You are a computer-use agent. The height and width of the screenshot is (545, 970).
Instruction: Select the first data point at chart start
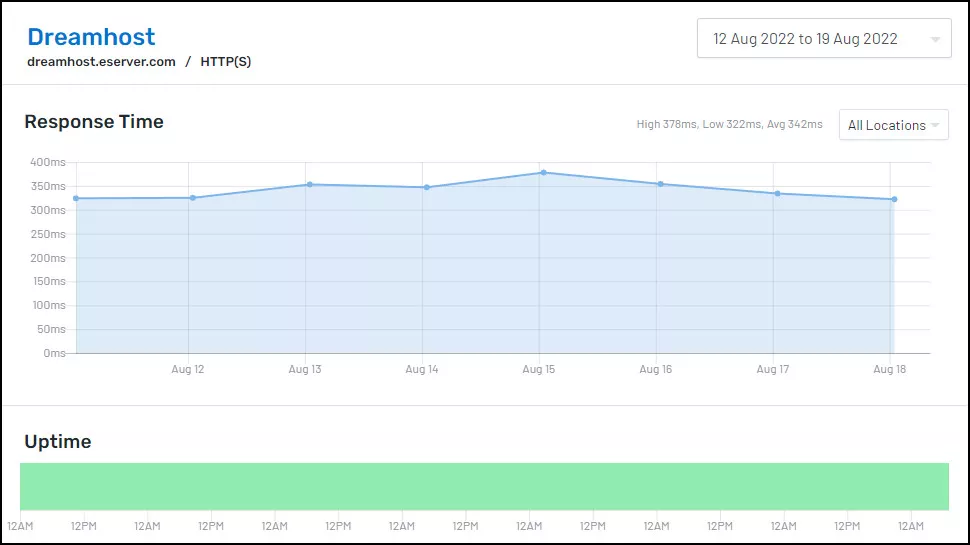76,199
